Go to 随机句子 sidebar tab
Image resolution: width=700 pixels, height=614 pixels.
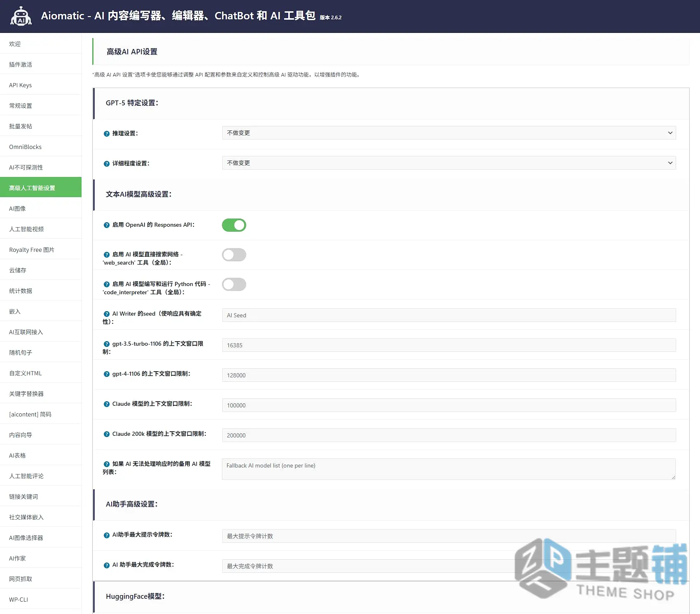[41, 352]
